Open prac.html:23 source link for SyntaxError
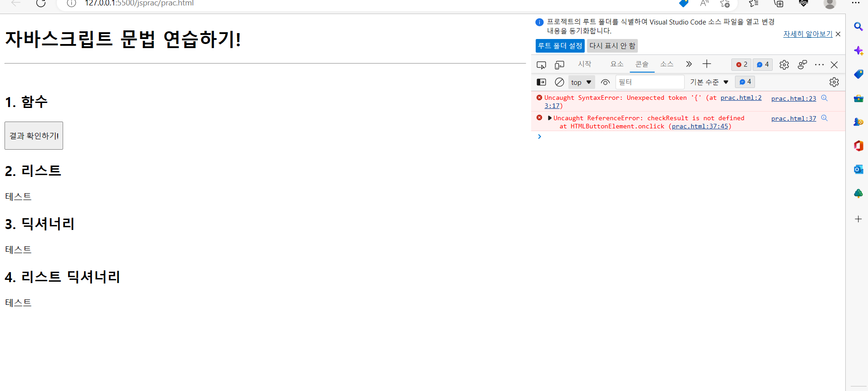Viewport: 868px width, 391px height. pos(794,98)
